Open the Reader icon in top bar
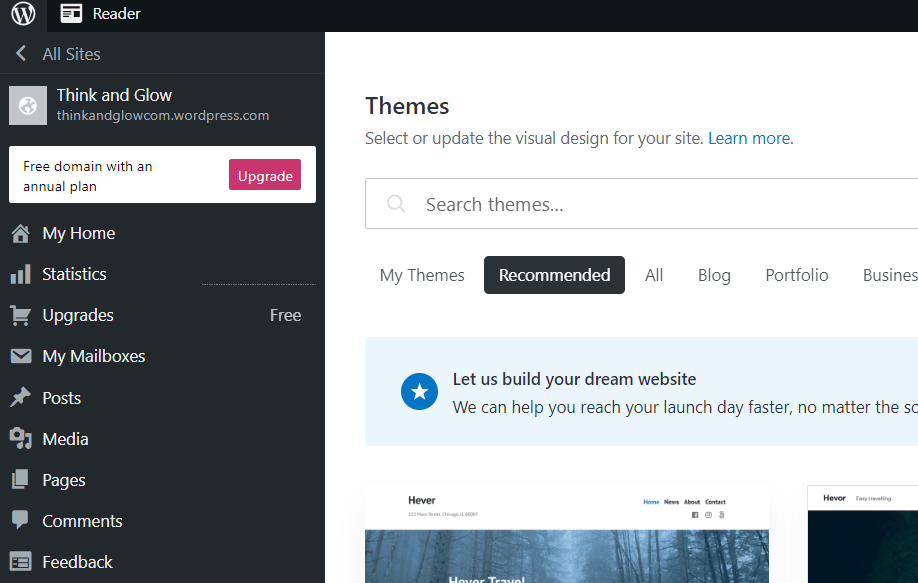 pyautogui.click(x=71, y=14)
